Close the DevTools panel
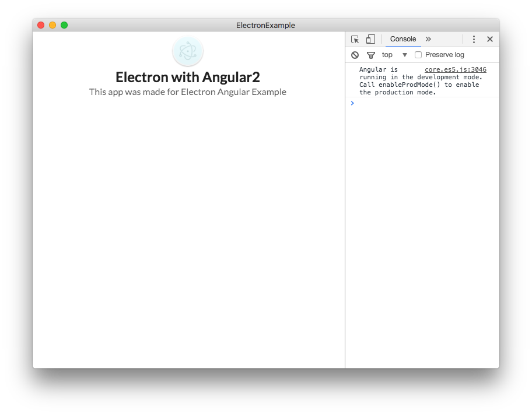The width and height of the screenshot is (532, 415). [490, 39]
